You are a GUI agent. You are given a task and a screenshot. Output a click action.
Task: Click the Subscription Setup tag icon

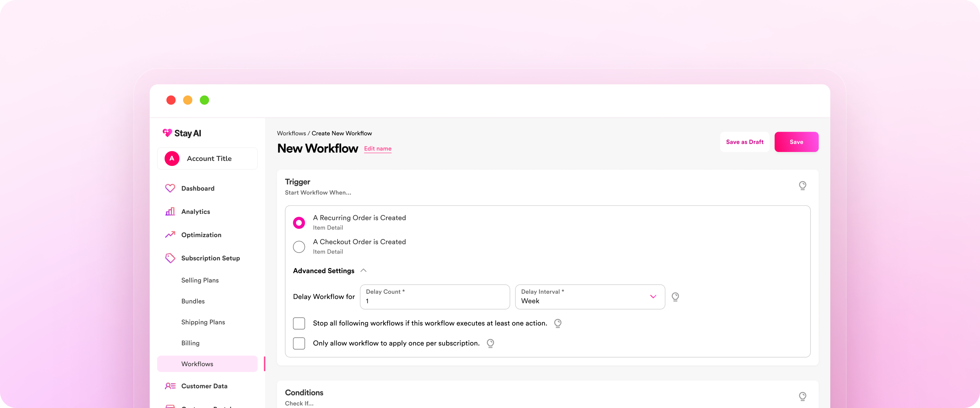click(170, 258)
